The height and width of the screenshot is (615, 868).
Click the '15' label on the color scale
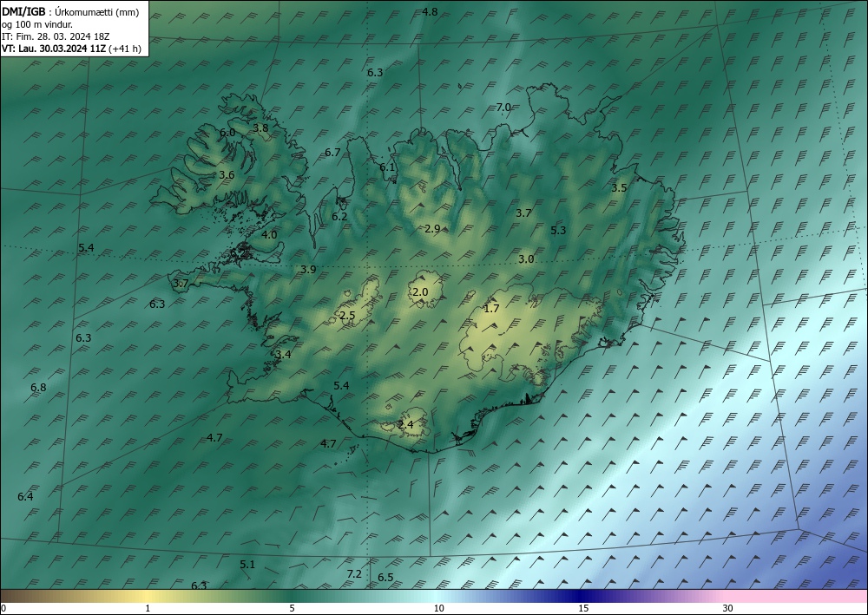(583, 608)
